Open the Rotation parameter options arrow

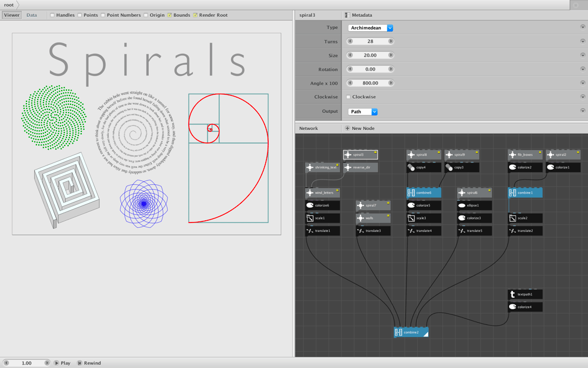[x=583, y=69]
